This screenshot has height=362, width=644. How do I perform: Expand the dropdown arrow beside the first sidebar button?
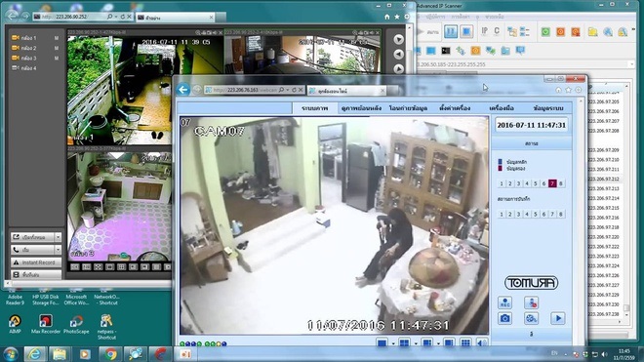coord(58,237)
